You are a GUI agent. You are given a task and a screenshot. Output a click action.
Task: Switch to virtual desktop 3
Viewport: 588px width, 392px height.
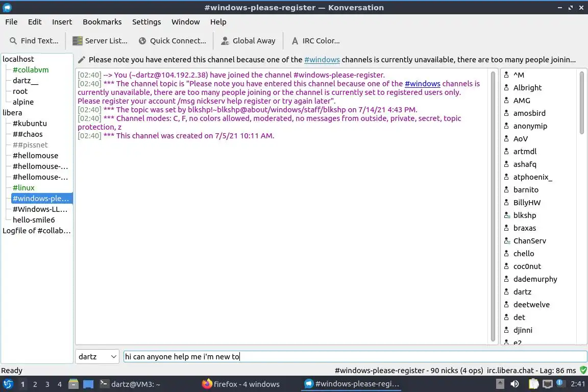(x=47, y=384)
